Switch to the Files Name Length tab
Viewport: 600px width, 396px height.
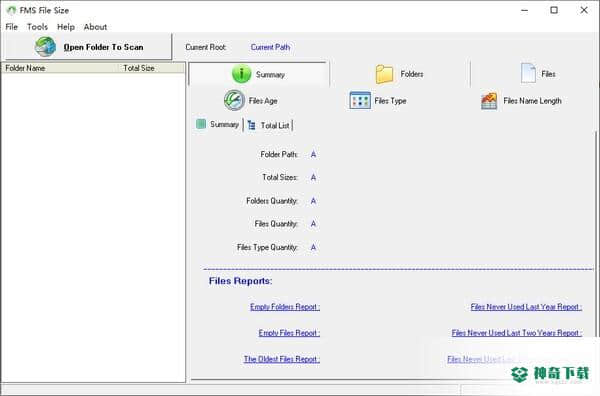pyautogui.click(x=521, y=101)
